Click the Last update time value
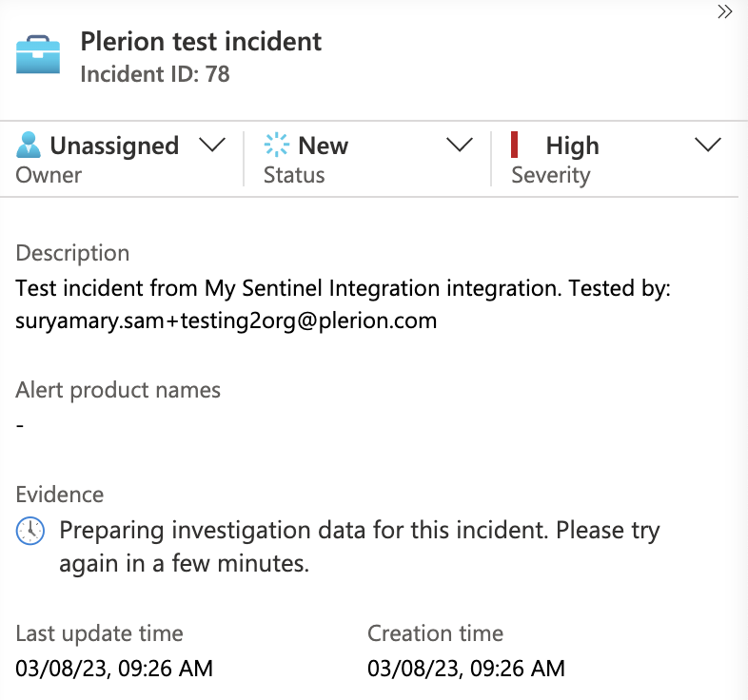 tap(114, 669)
